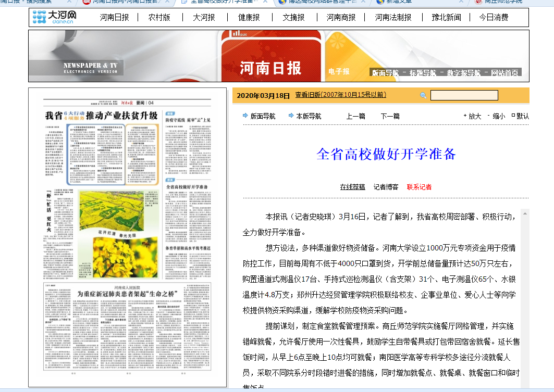This screenshot has height=392, width=554.
Task: Open the 大河网 dahe.cn logo
Action: (x=54, y=17)
